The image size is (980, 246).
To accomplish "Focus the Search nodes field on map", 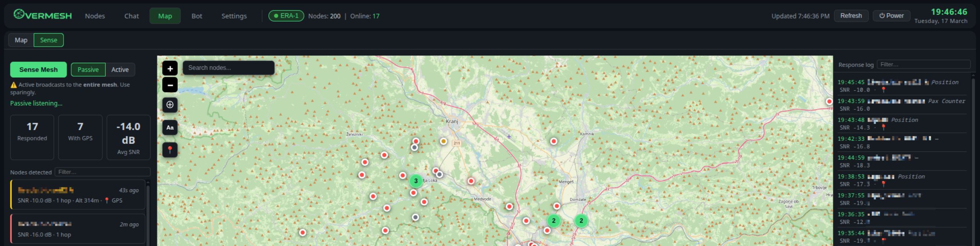I will (x=229, y=68).
